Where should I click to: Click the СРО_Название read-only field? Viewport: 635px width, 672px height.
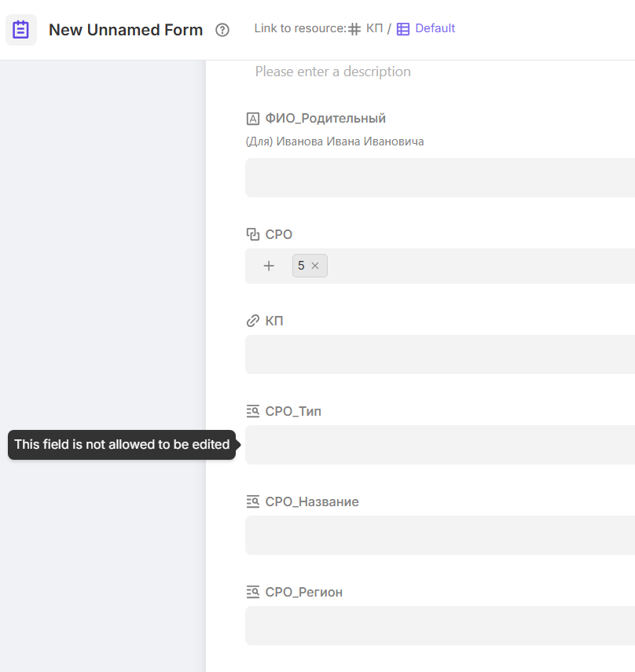tap(440, 535)
